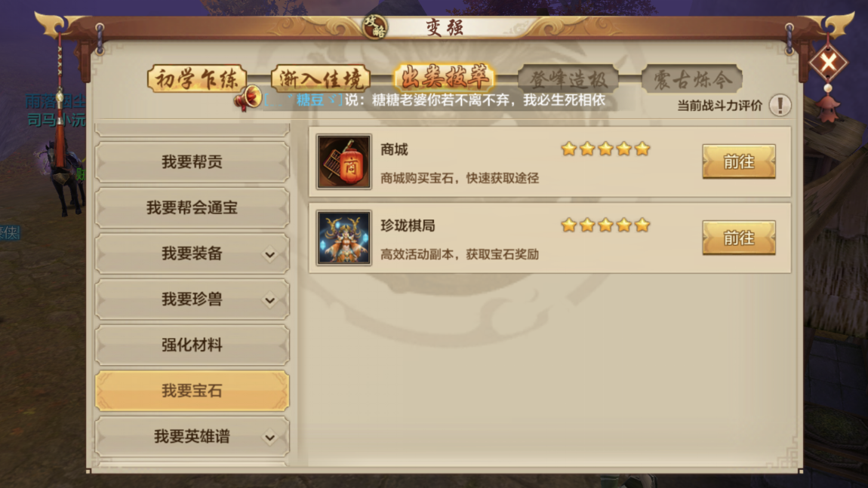Click the 商城 red lantern shop icon
The height and width of the screenshot is (488, 868).
coord(343,162)
